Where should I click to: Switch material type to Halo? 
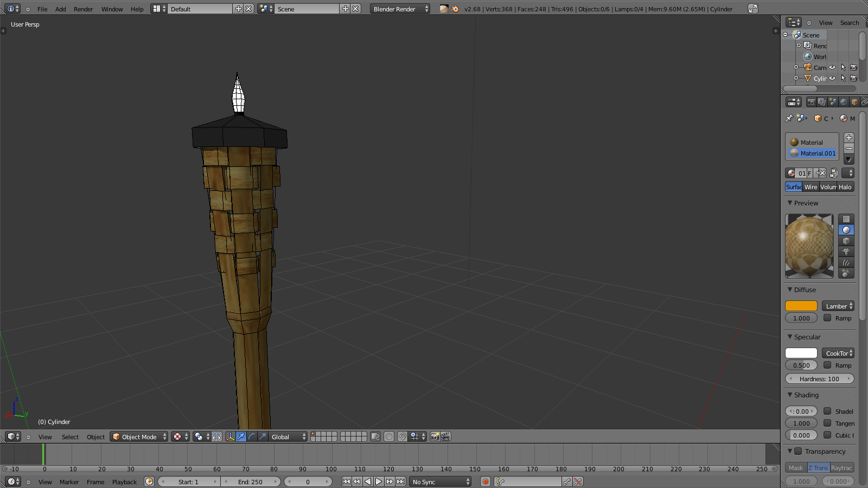[x=845, y=187]
